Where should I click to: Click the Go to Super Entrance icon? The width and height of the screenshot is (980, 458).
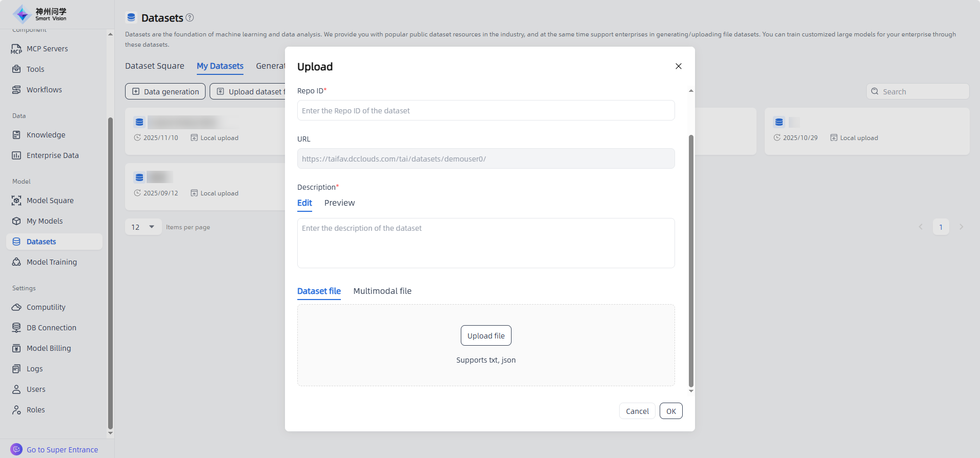tap(16, 449)
